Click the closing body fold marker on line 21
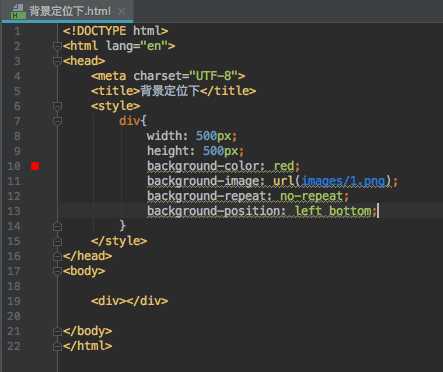Viewport: 443px width, 372px height. pyautogui.click(x=57, y=331)
